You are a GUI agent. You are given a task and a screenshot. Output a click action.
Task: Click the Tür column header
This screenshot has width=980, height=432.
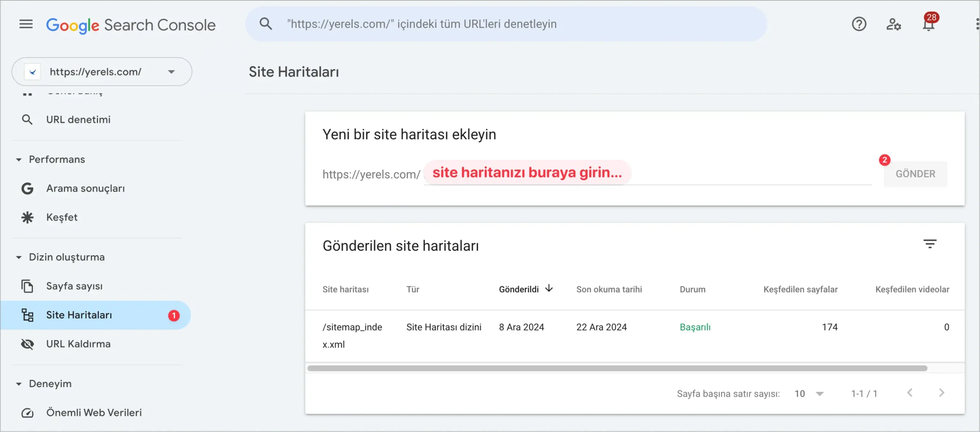tap(413, 290)
